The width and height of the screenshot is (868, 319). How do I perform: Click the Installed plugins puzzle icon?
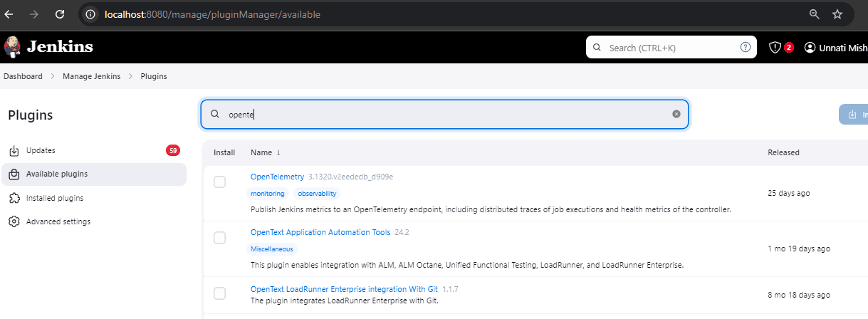[14, 198]
